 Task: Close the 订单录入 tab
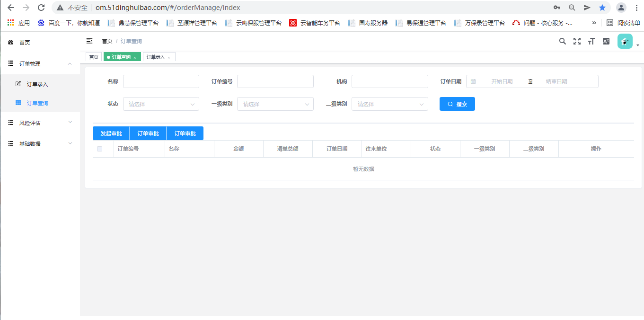tap(169, 58)
